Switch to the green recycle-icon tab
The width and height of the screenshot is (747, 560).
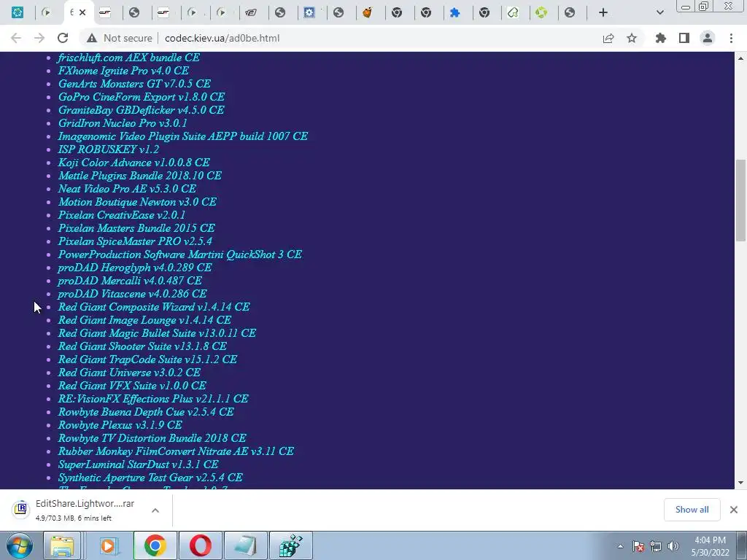pyautogui.click(x=542, y=12)
